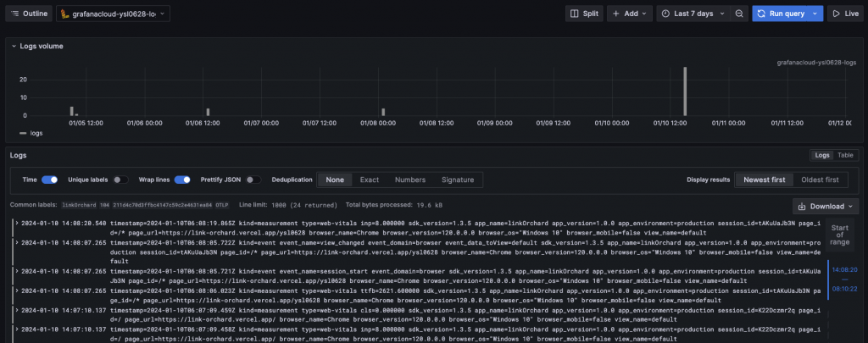Expand the cls=0.000000 log row
868x343 pixels.
pos(17,310)
